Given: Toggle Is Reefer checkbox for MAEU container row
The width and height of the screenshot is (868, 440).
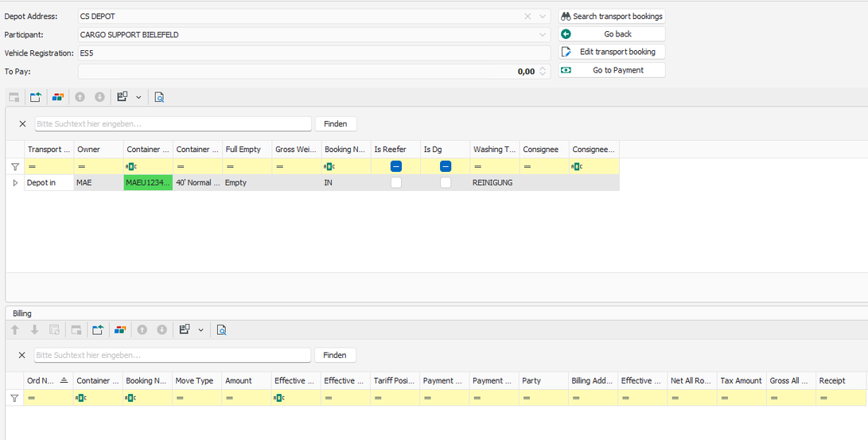Looking at the screenshot, I should (x=395, y=183).
